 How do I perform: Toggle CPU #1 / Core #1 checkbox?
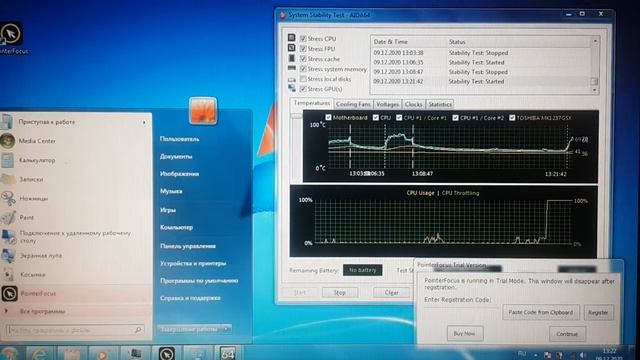click(x=399, y=118)
